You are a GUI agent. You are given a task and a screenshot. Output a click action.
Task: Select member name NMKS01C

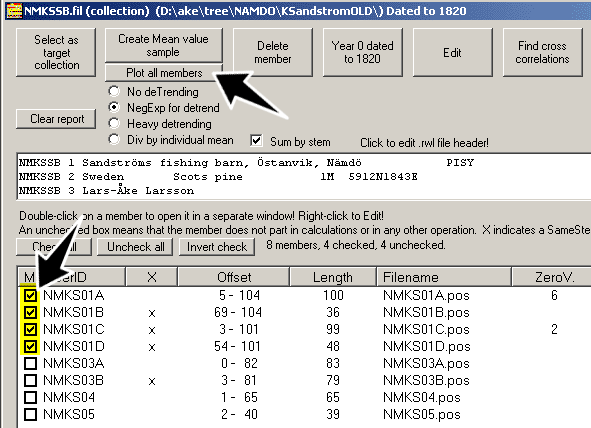point(73,329)
